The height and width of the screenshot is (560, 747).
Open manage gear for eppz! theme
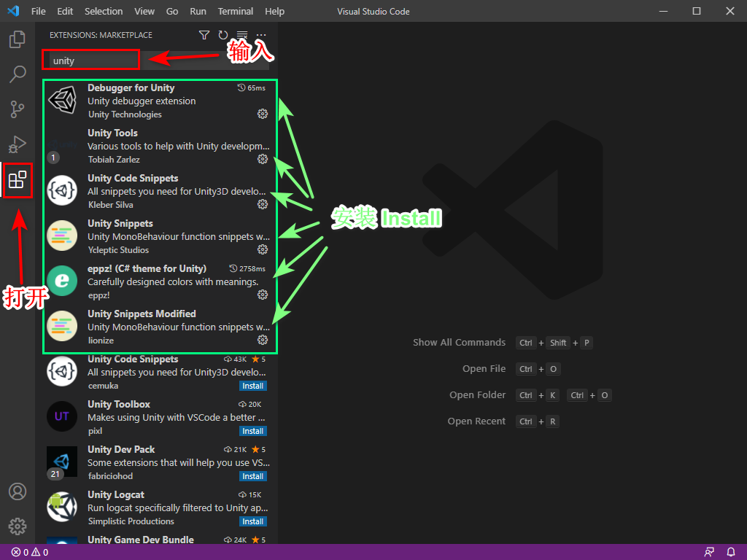click(x=263, y=295)
